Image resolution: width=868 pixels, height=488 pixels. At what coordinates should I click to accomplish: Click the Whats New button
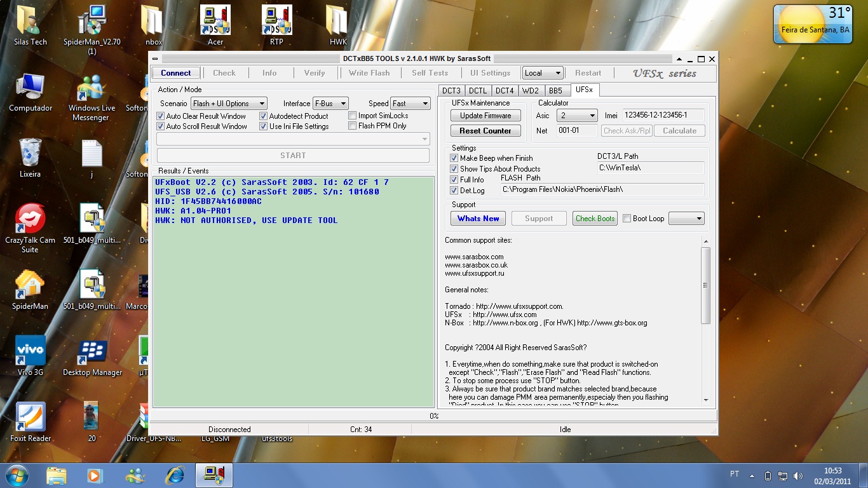tap(478, 219)
